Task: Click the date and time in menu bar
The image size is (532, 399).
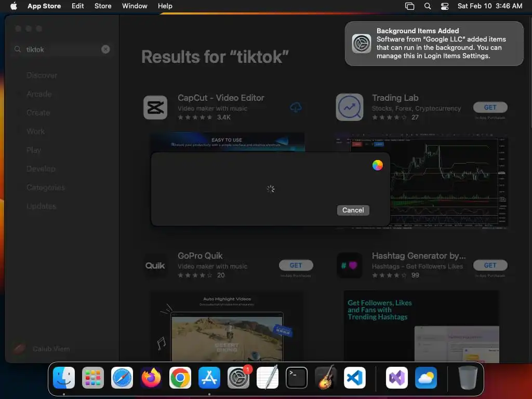Action: 489,6
